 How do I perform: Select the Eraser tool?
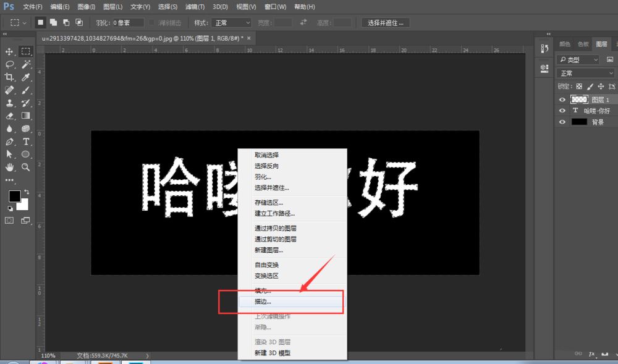pyautogui.click(x=9, y=116)
